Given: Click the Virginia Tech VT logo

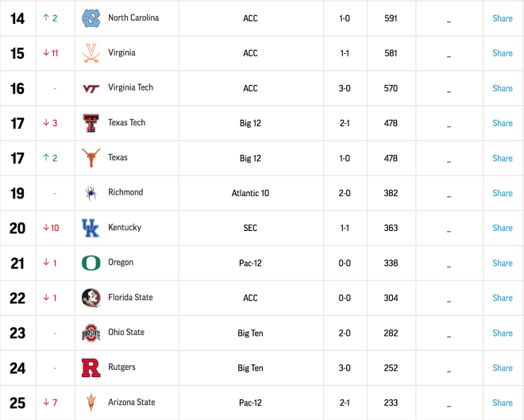Looking at the screenshot, I should click(x=91, y=89).
